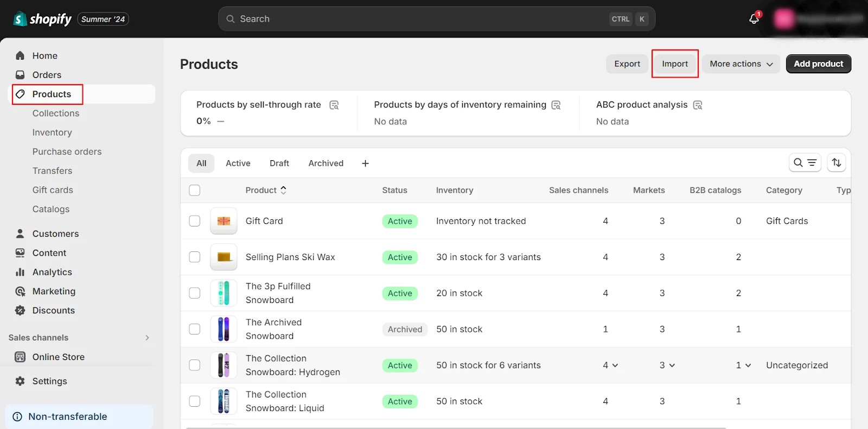
Task: Click the Add product button
Action: click(819, 64)
